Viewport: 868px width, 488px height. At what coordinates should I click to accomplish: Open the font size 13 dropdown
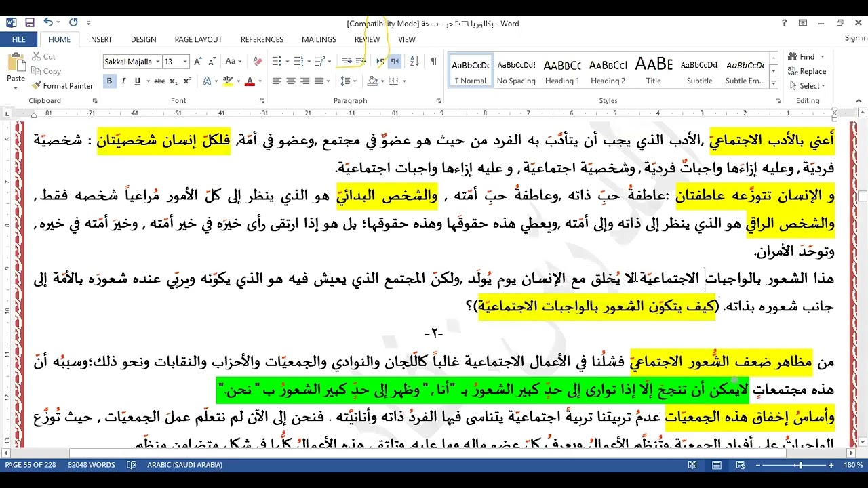click(186, 62)
